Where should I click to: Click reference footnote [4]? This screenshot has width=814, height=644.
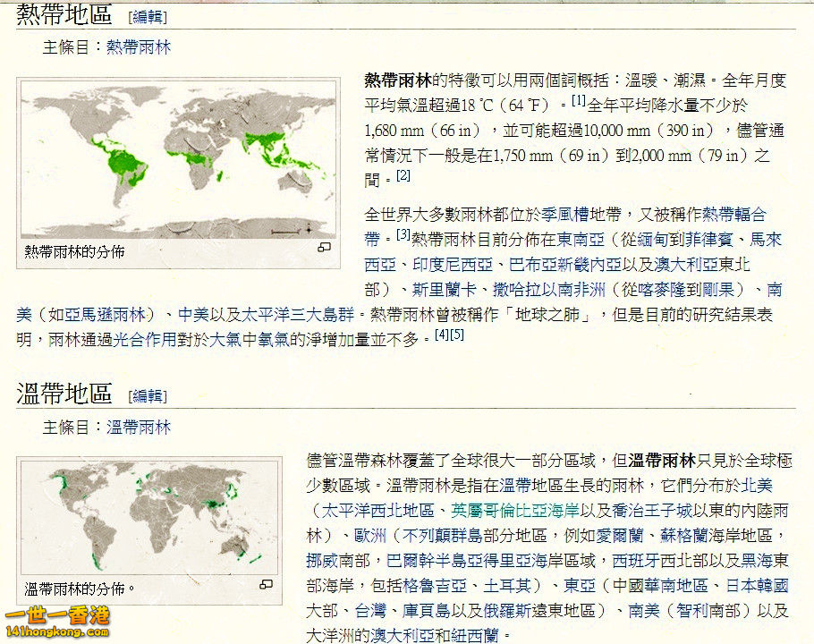tap(441, 335)
